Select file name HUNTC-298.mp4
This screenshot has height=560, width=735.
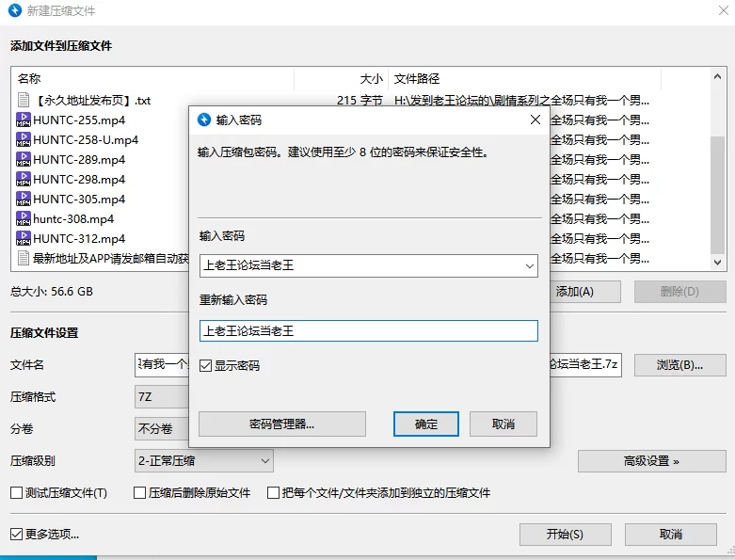coord(79,179)
